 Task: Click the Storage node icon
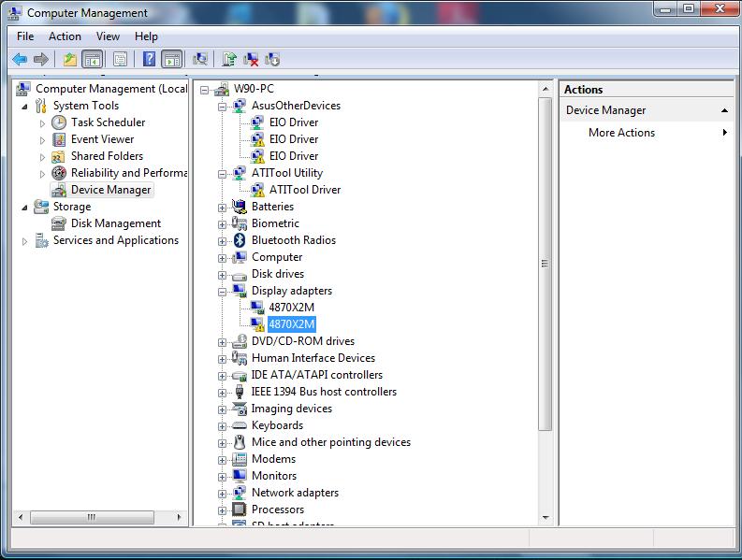coord(41,207)
